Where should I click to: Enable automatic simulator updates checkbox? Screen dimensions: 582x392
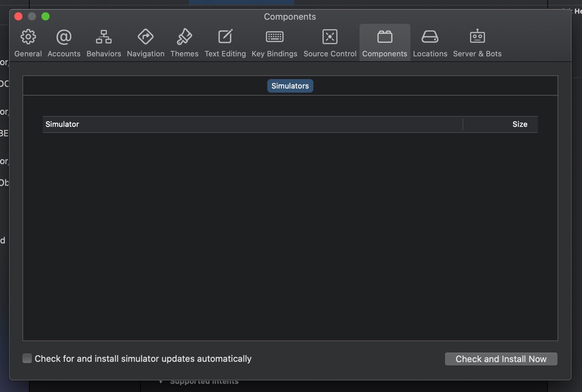(27, 359)
